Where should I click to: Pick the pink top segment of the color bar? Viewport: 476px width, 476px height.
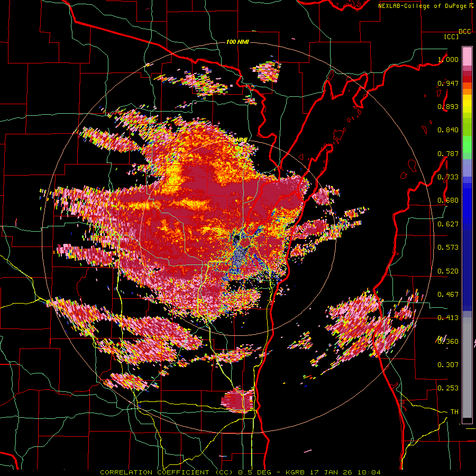(467, 56)
